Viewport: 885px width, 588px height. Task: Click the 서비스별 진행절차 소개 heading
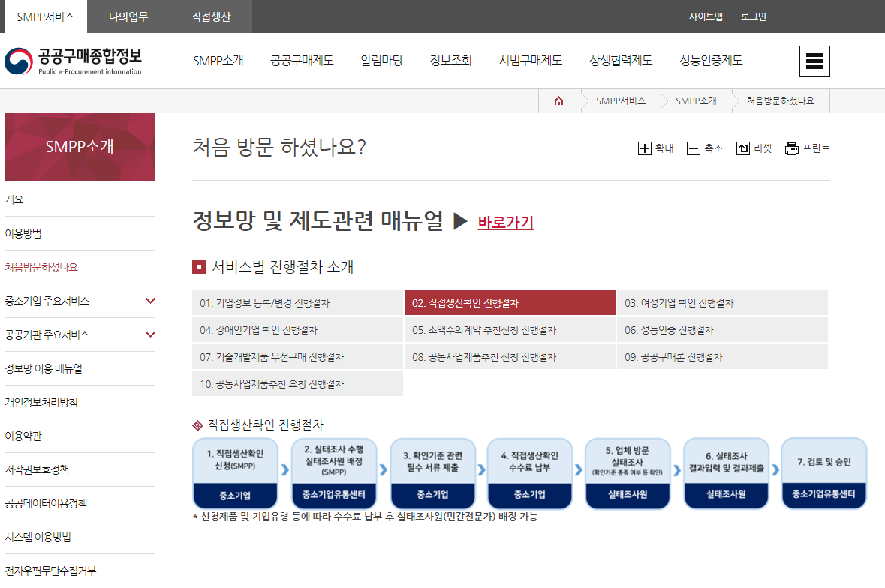pos(282,267)
